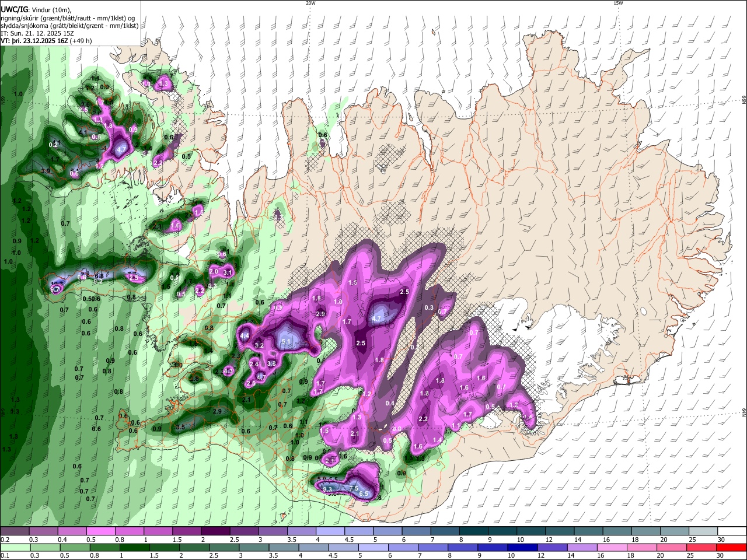The width and height of the screenshot is (747, 560).
Task: Click the darkest purple 2–2.5 snow legend swatch
Action: (215, 531)
